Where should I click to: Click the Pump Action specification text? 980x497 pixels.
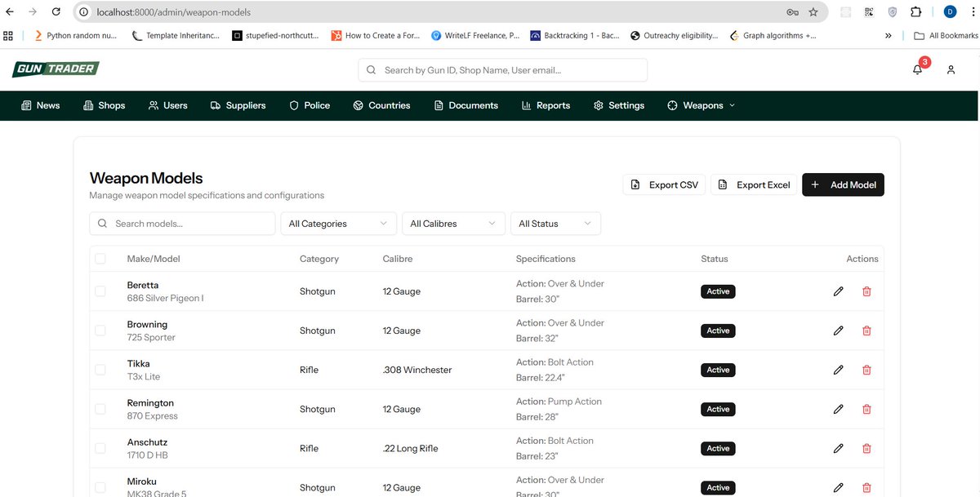(575, 402)
